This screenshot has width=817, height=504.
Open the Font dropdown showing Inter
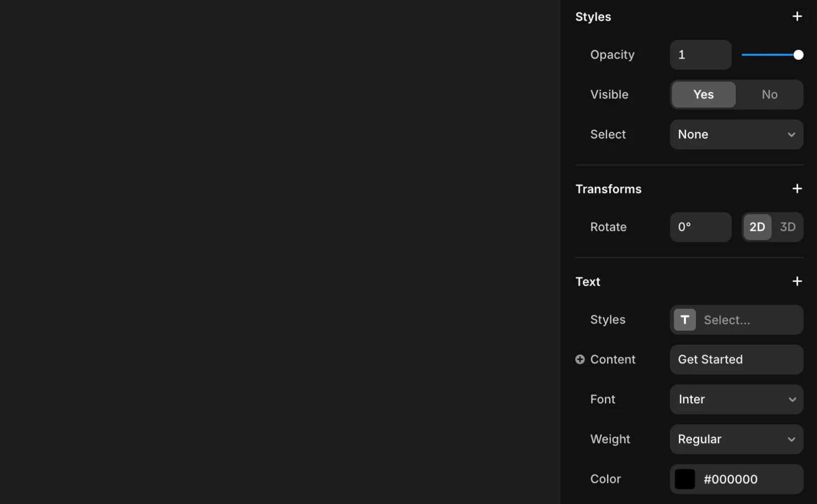coord(736,399)
